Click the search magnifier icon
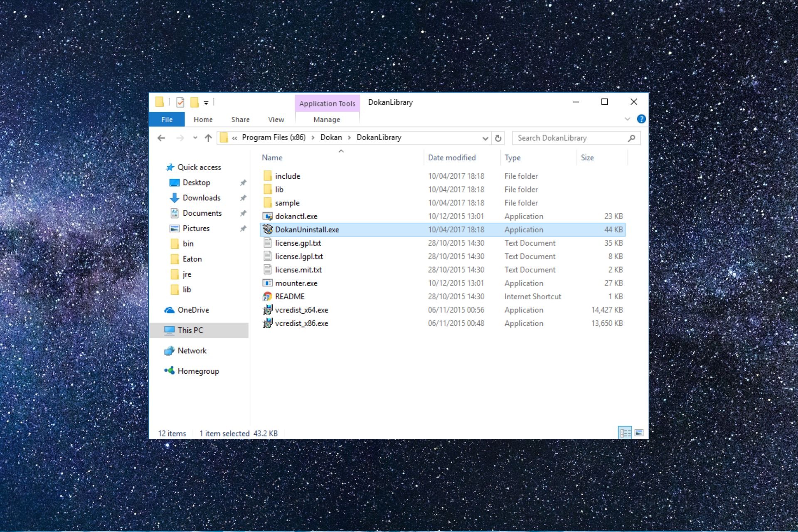Image resolution: width=798 pixels, height=532 pixels. (x=631, y=138)
